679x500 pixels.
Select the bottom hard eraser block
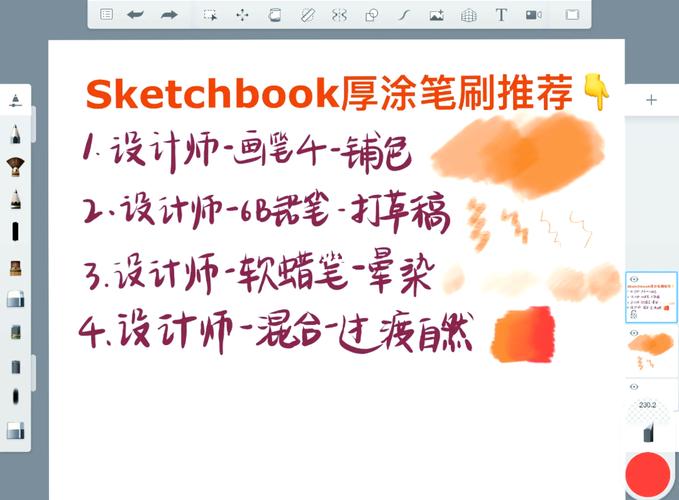pyautogui.click(x=16, y=430)
